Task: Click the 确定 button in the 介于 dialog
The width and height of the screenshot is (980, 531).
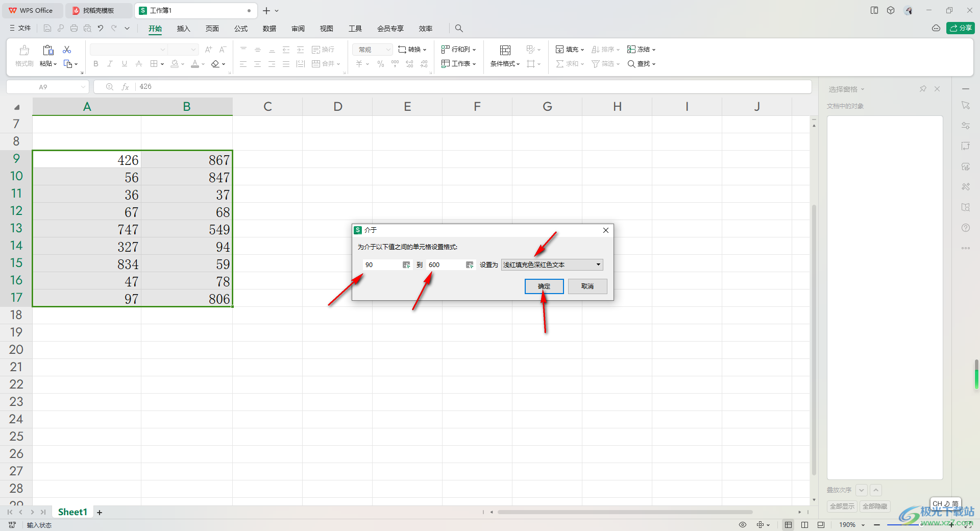Action: click(x=544, y=286)
